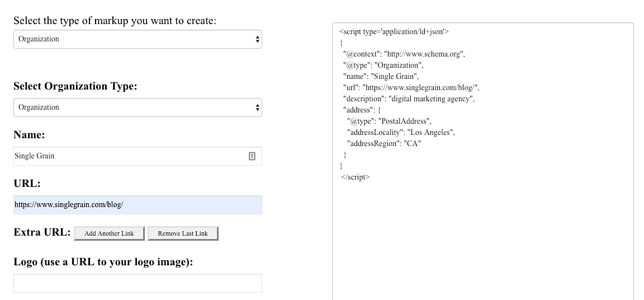Image resolution: width=644 pixels, height=300 pixels.
Task: Click the 'Logo (use a URL...)' label
Action: pyautogui.click(x=103, y=262)
